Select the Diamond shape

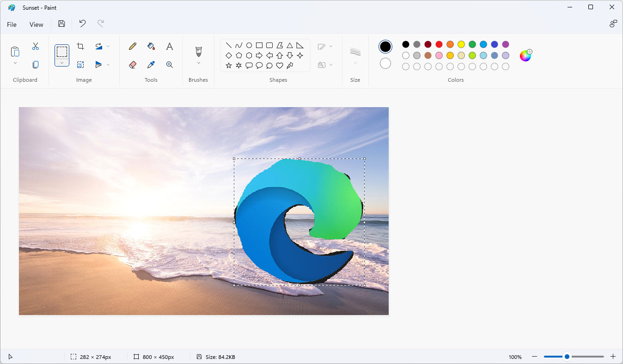pos(229,55)
